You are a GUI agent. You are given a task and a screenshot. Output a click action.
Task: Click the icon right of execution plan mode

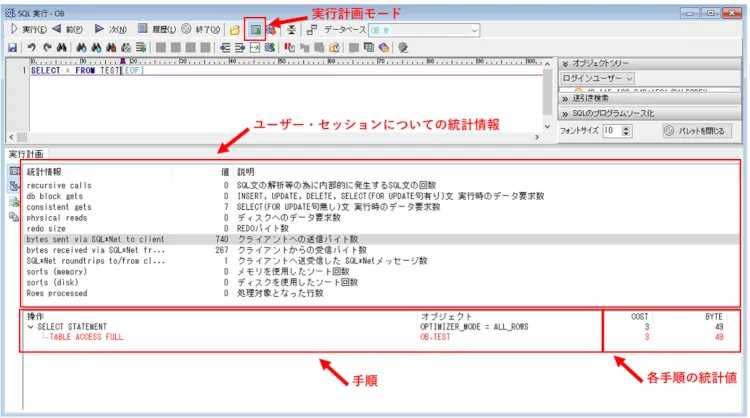pyautogui.click(x=271, y=30)
